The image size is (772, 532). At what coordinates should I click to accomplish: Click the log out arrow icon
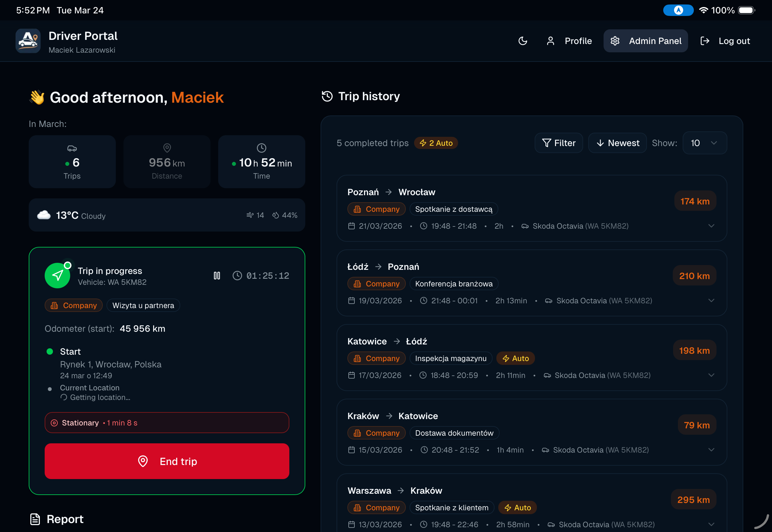point(705,41)
